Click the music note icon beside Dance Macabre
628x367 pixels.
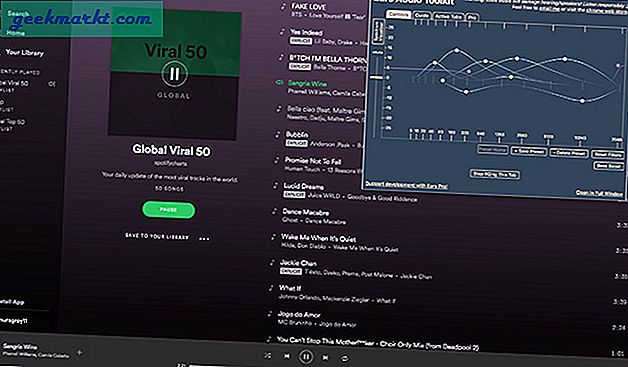point(274,211)
